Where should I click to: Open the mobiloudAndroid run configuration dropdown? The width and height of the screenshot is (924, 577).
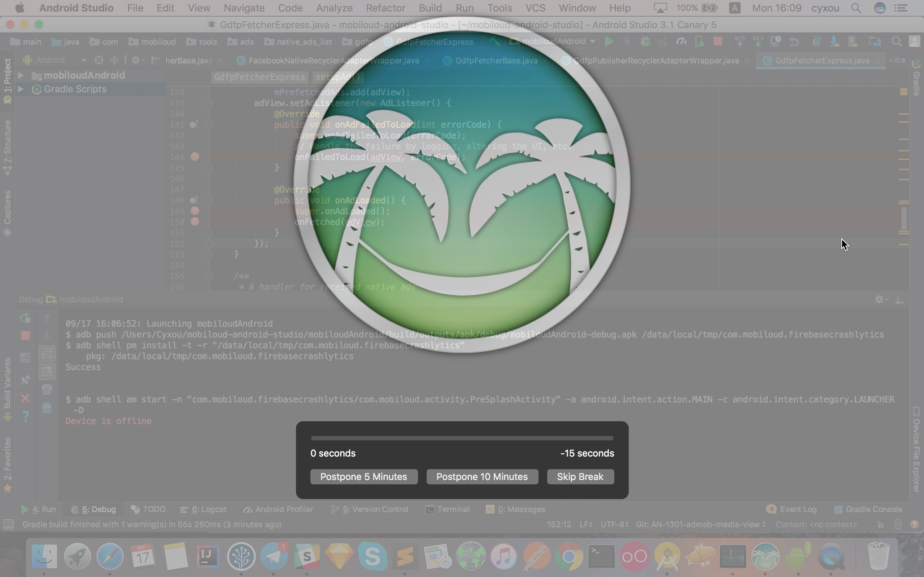pyautogui.click(x=554, y=41)
